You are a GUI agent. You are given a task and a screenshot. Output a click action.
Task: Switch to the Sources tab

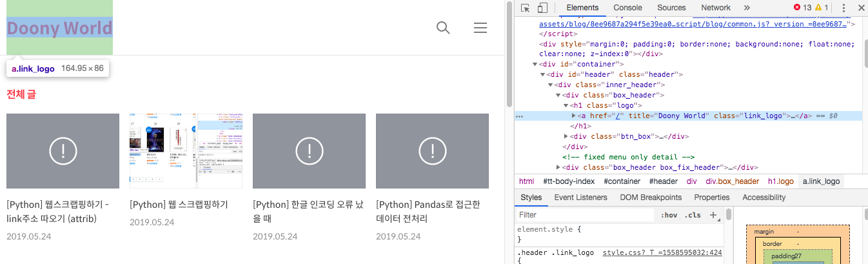click(x=671, y=8)
